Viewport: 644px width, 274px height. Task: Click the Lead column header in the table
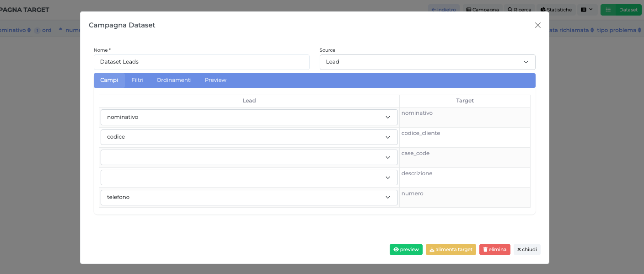249,101
